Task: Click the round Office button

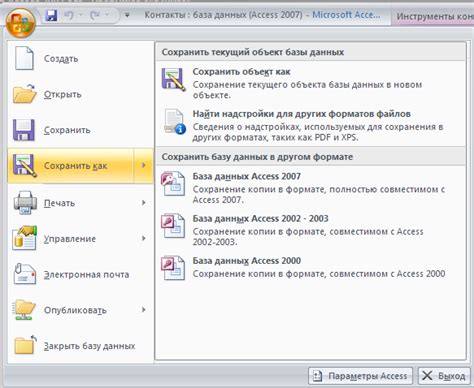Action: coord(20,23)
